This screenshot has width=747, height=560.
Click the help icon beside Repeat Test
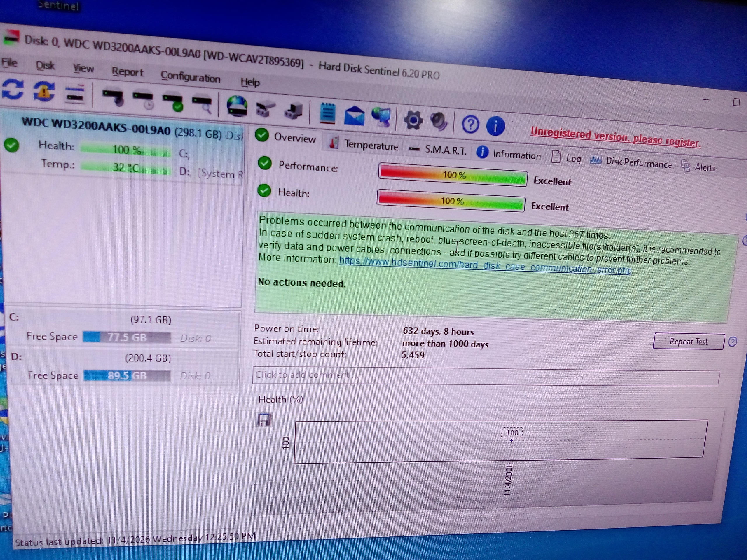click(x=732, y=342)
